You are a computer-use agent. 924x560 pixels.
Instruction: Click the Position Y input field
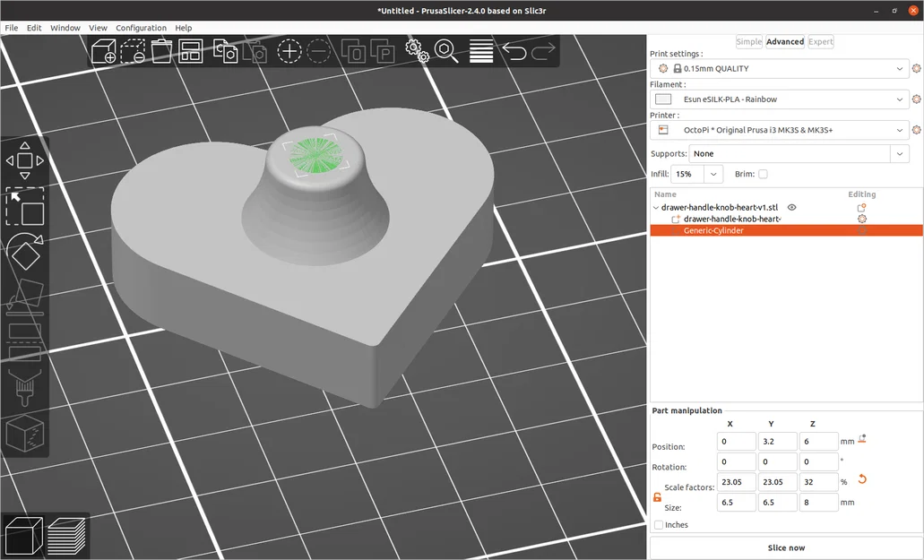(777, 441)
